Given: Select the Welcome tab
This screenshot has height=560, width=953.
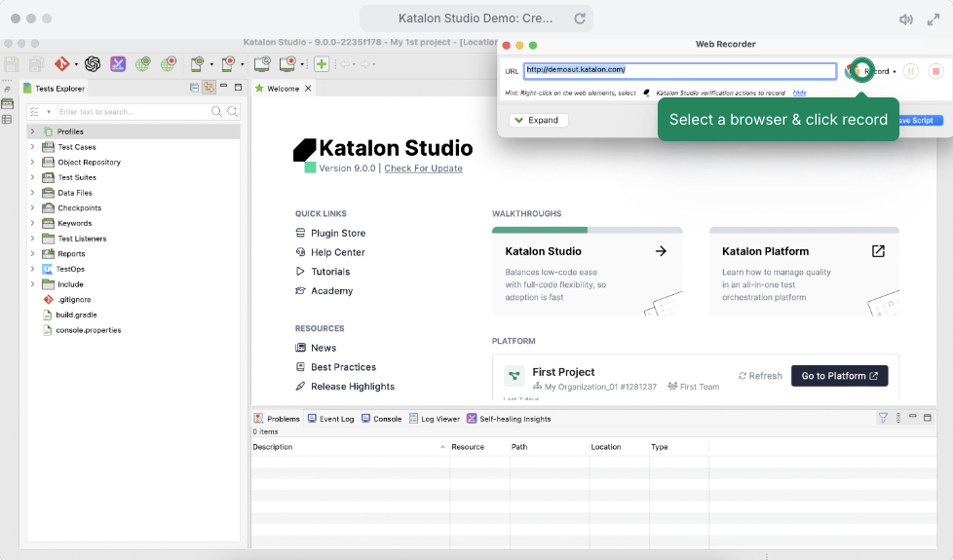Looking at the screenshot, I should pos(284,89).
